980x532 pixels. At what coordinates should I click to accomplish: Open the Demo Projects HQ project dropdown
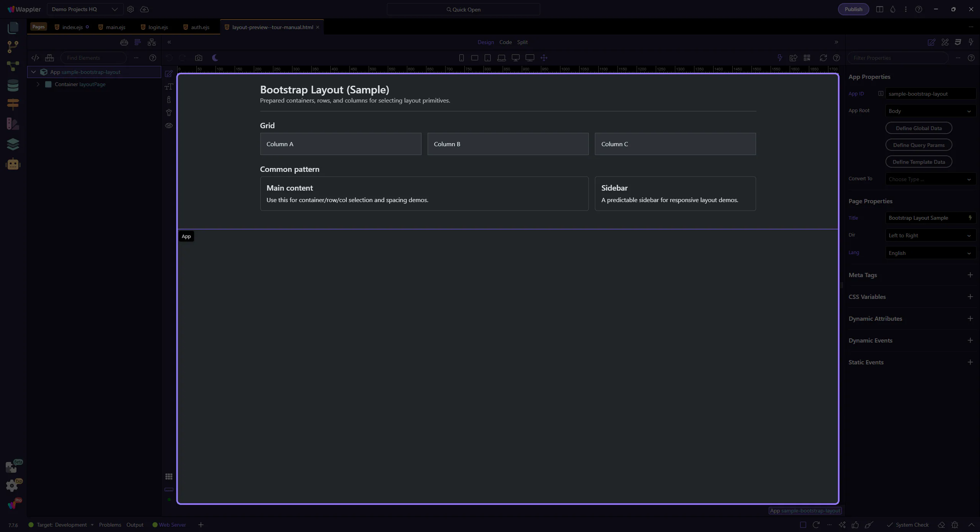85,9
